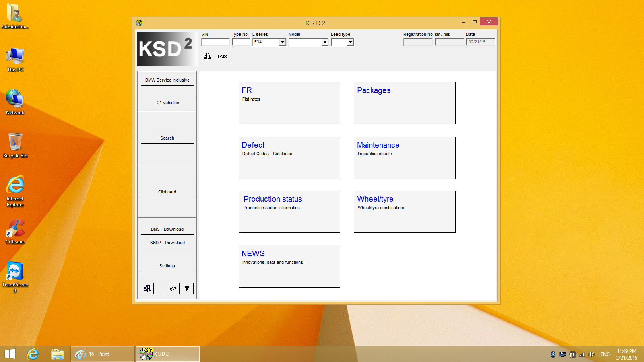Click the C1 vehicles button

167,103
